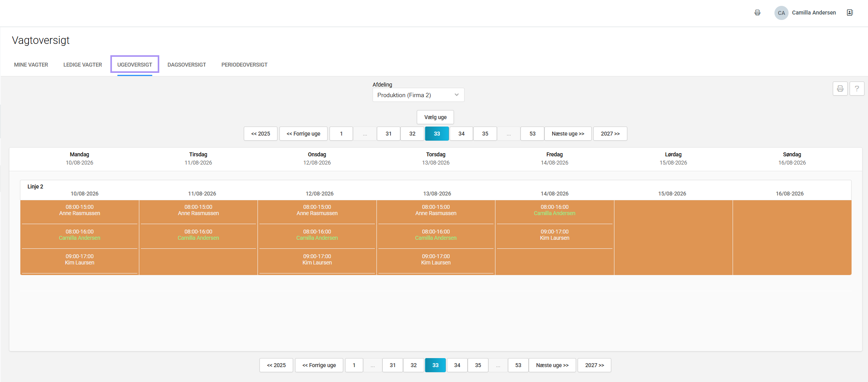Open the DAGSOVERSIGT tab
868x382 pixels.
(x=187, y=65)
